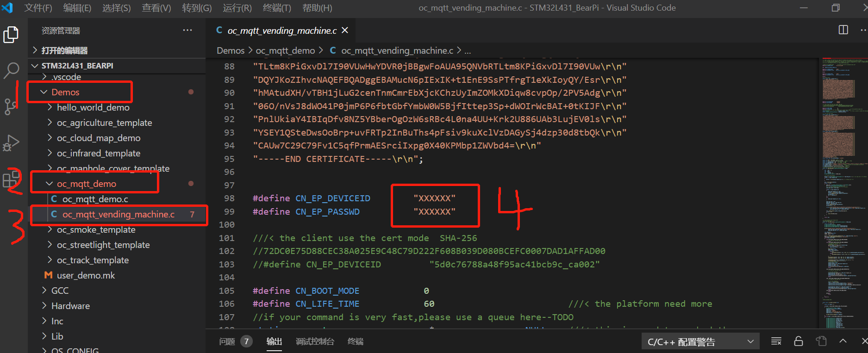Click the VS Code logo in title bar
This screenshot has height=353, width=868.
[x=7, y=8]
